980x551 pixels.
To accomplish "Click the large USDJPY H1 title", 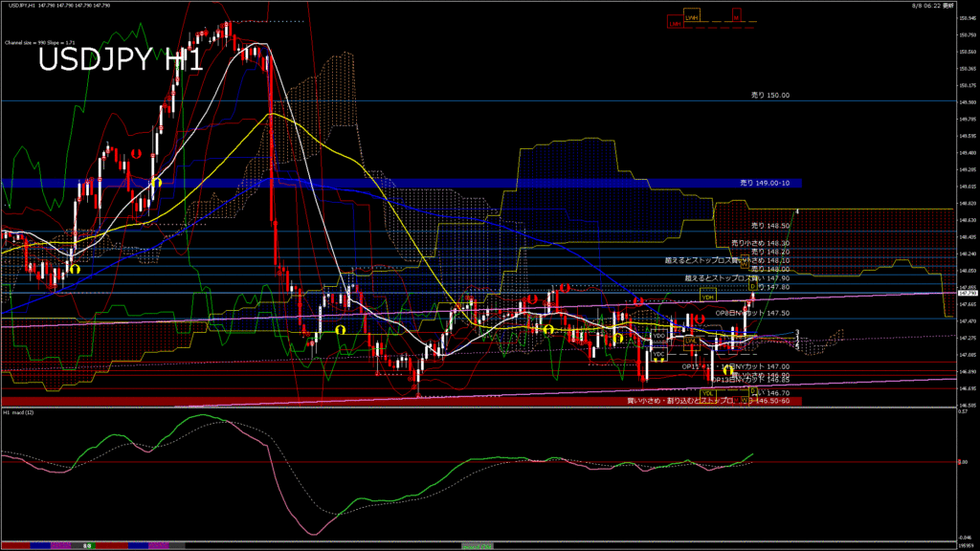I will (120, 61).
